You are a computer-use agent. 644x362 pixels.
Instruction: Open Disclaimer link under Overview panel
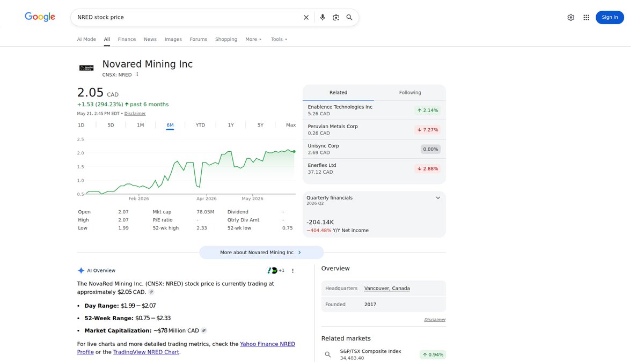(435, 320)
